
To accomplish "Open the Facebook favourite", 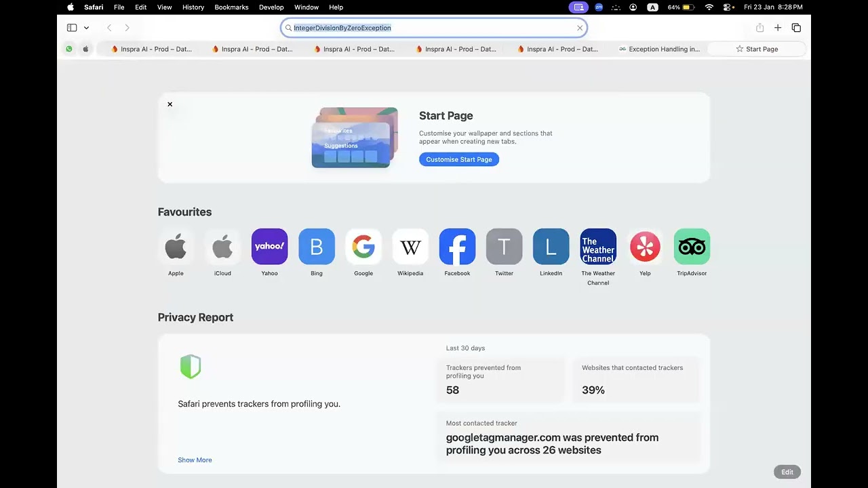I will tap(457, 247).
